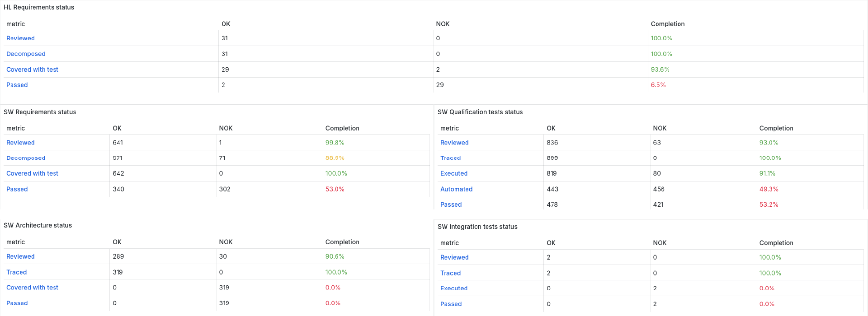Viewport: 868px width, 316px height.
Task: Open Passed link in SW Requirements status
Action: [17, 189]
